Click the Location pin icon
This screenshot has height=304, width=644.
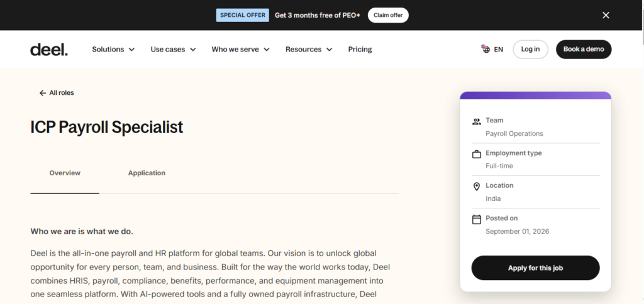coord(477,187)
